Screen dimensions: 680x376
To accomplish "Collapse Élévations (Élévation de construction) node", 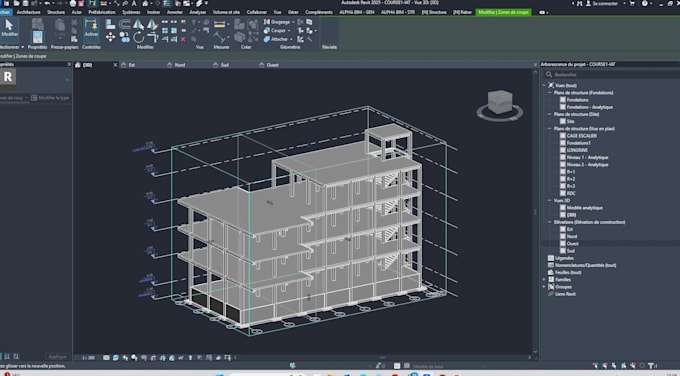I will tap(549, 222).
